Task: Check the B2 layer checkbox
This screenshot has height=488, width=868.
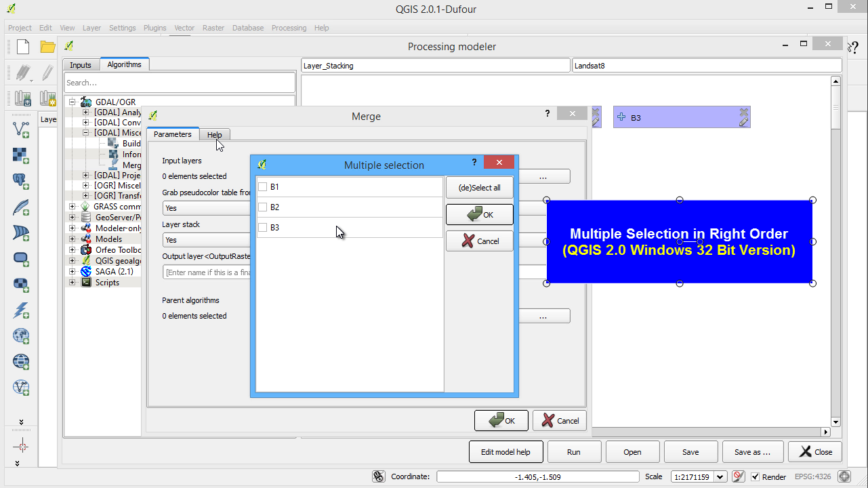Action: point(262,207)
